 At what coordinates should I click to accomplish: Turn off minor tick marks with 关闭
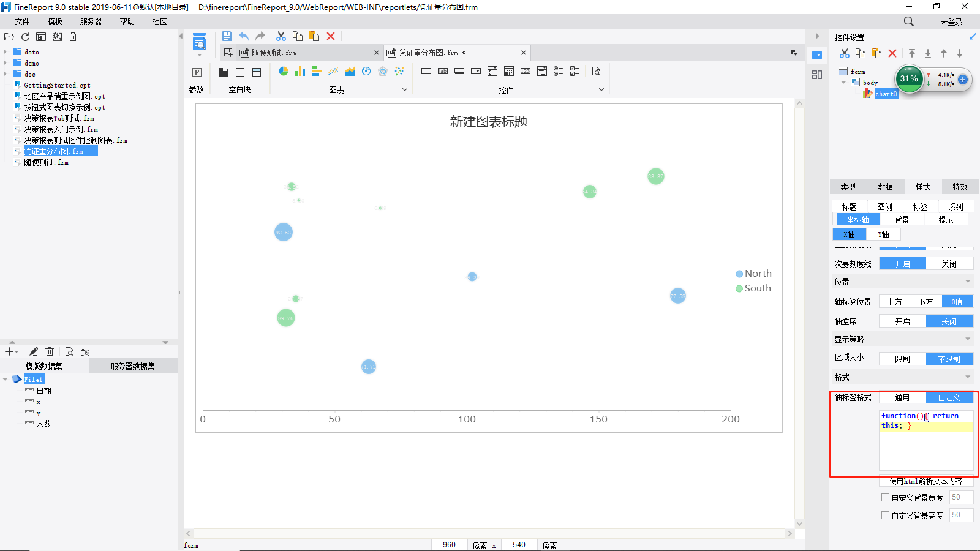949,264
